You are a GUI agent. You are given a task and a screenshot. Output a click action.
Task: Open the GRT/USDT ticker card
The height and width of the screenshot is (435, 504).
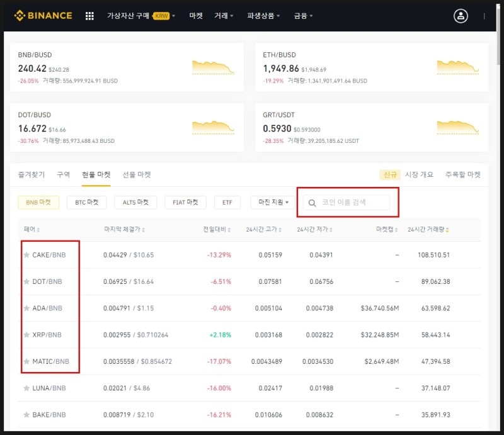coord(372,128)
